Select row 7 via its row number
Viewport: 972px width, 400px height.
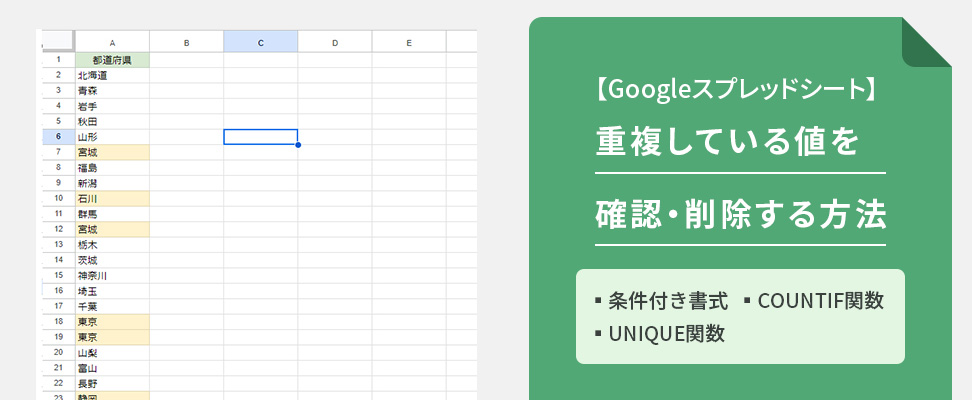58,153
